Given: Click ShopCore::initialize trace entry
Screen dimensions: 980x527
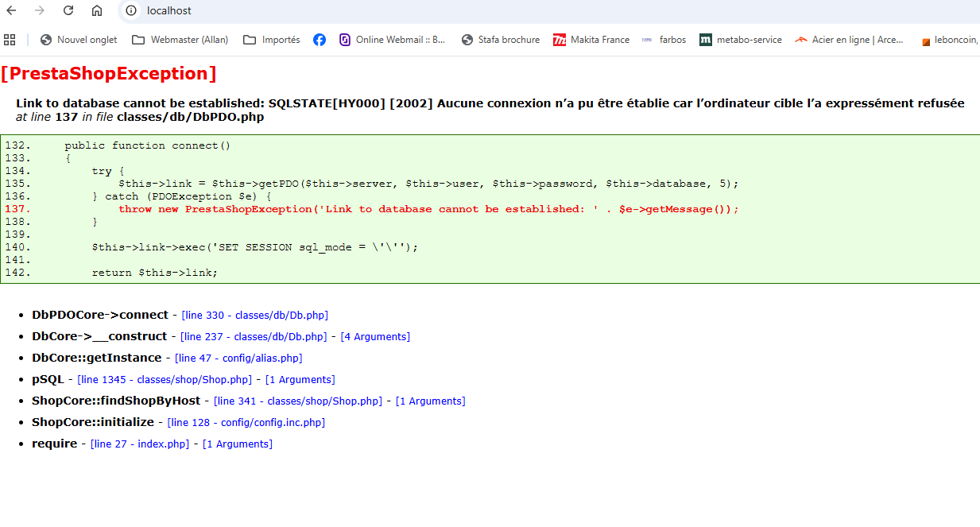Looking at the screenshot, I should [93, 422].
